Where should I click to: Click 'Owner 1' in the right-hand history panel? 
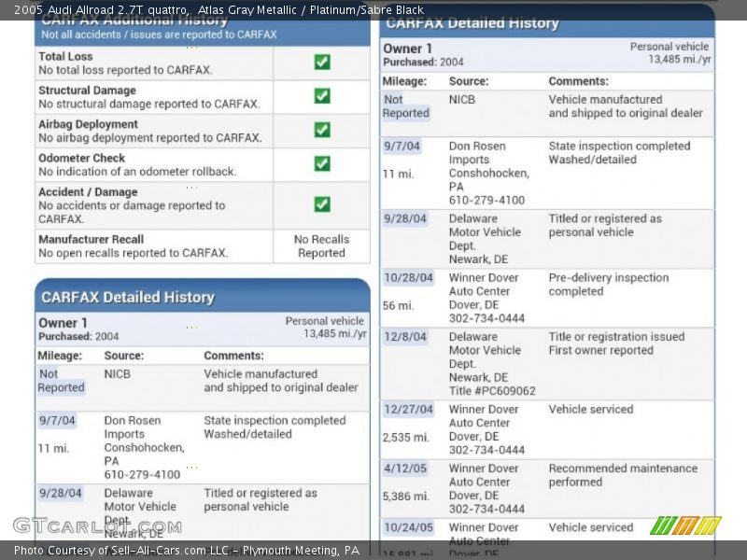tap(407, 49)
